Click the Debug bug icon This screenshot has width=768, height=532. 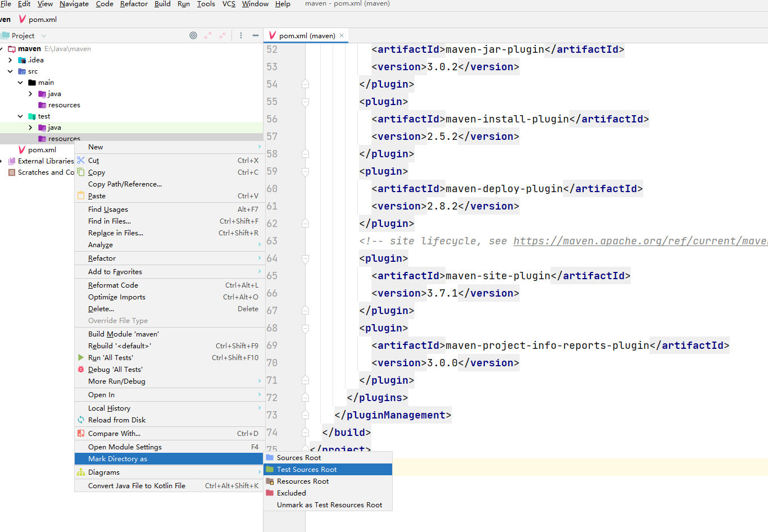click(81, 369)
